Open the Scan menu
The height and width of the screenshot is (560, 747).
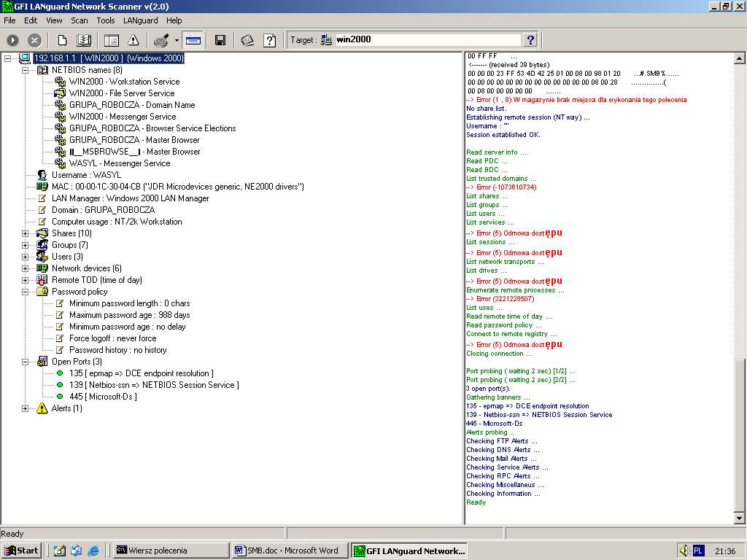tap(79, 20)
